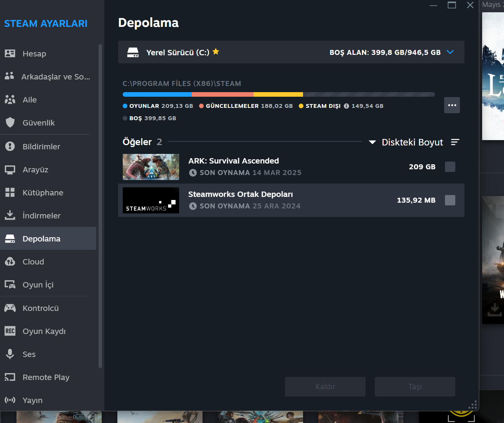Show the İndirmeler settings page
This screenshot has height=423, width=504.
pos(48,216)
